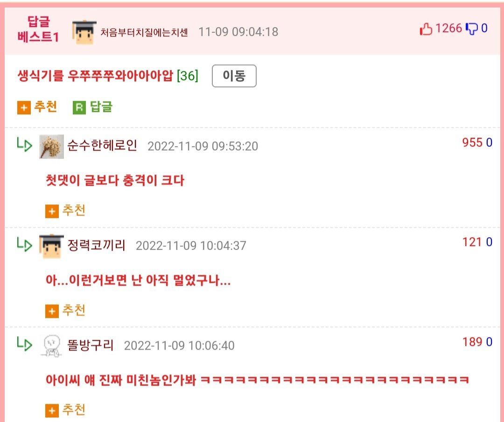Screen dimensions: 504x422
Task: Click the green [36] reply count
Action: point(188,76)
